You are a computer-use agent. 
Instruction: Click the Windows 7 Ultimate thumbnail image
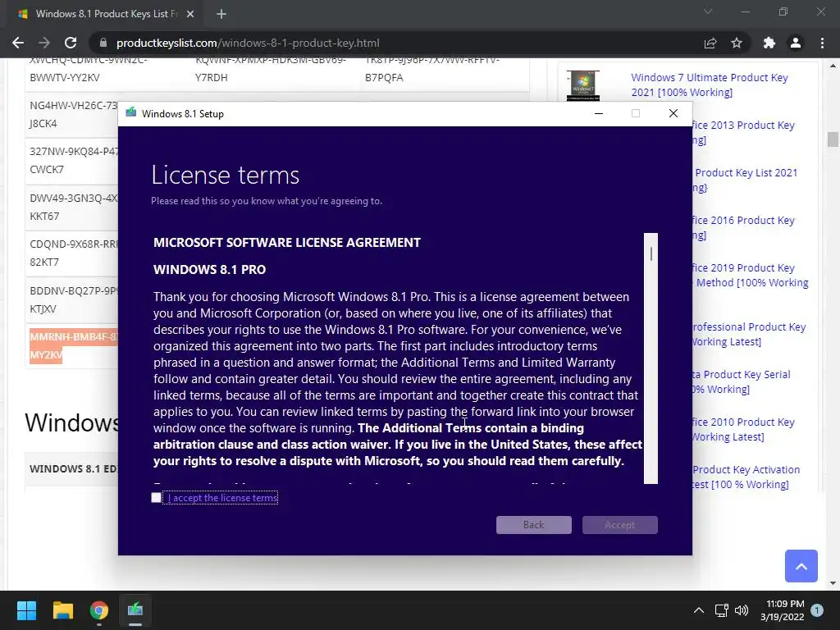coord(583,85)
